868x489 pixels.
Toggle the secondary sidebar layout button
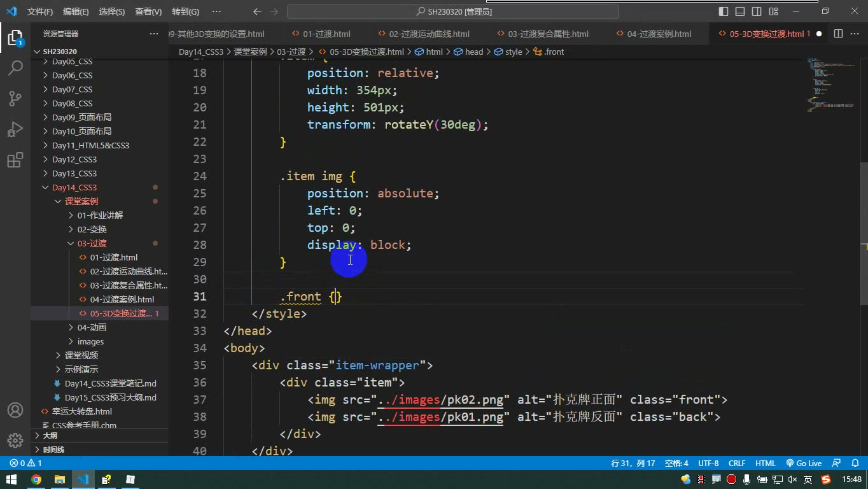(757, 11)
